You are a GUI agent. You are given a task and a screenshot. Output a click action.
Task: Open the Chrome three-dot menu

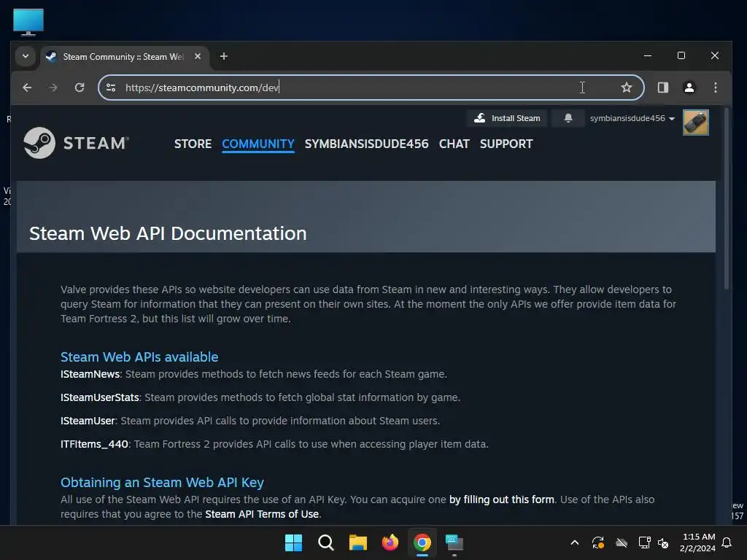(715, 87)
